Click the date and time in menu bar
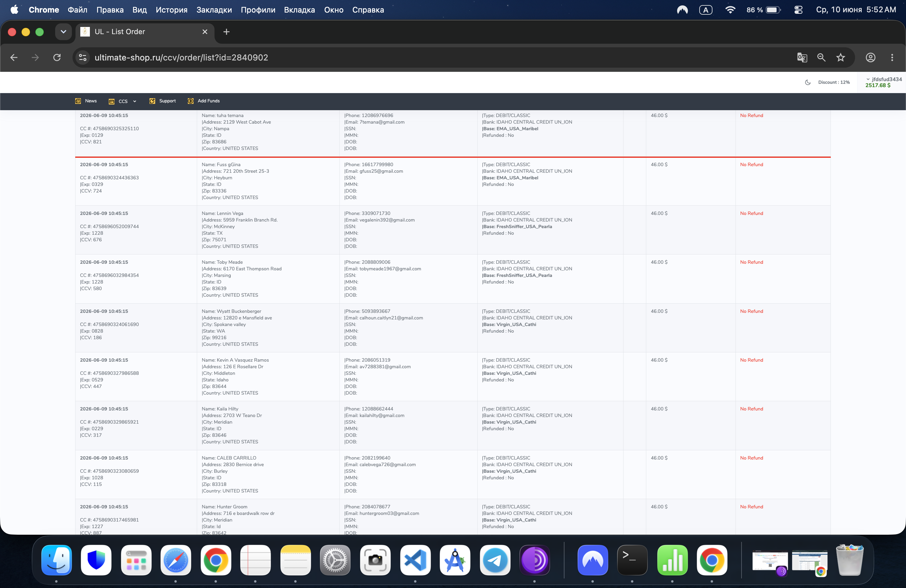Image resolution: width=906 pixels, height=588 pixels. click(x=856, y=10)
